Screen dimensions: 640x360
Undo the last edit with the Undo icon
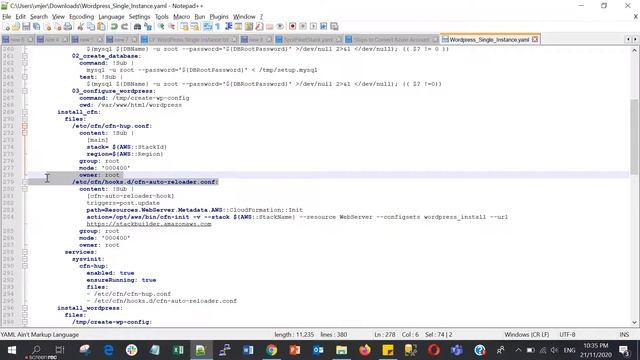click(x=114, y=27)
